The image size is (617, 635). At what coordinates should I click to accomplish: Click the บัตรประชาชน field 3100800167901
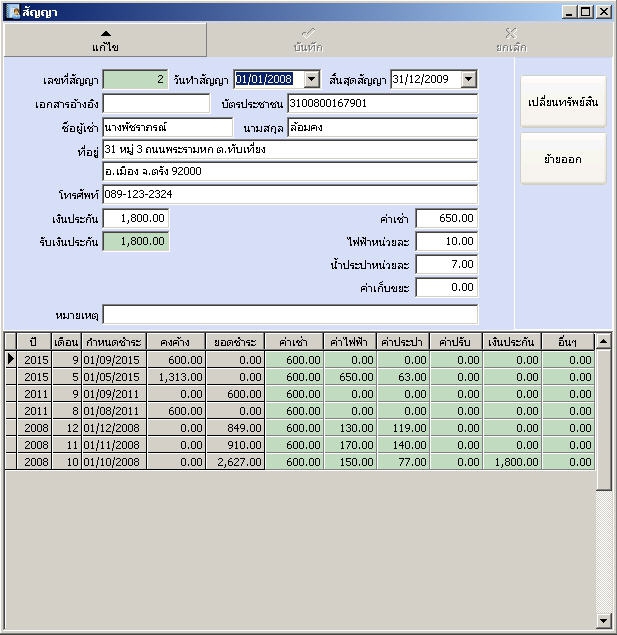pyautogui.click(x=383, y=104)
